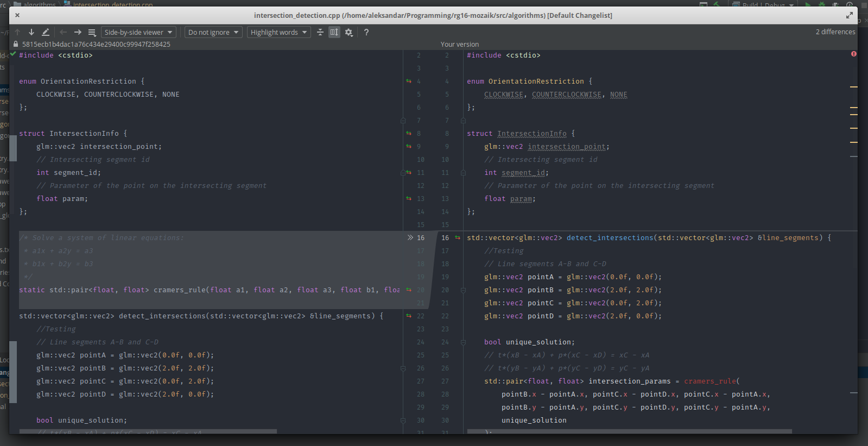Click gutter arrows icon on left line 13
The height and width of the screenshot is (446, 868).
[x=409, y=199]
